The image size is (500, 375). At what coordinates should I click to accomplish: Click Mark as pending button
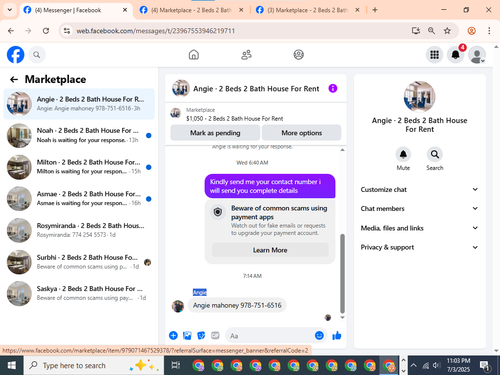pyautogui.click(x=215, y=133)
